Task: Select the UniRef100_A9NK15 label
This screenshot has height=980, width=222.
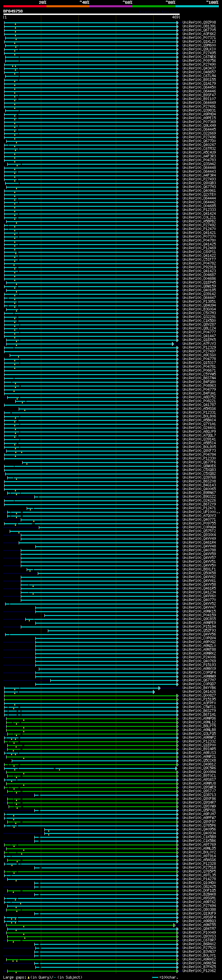Action: pos(199,612)
